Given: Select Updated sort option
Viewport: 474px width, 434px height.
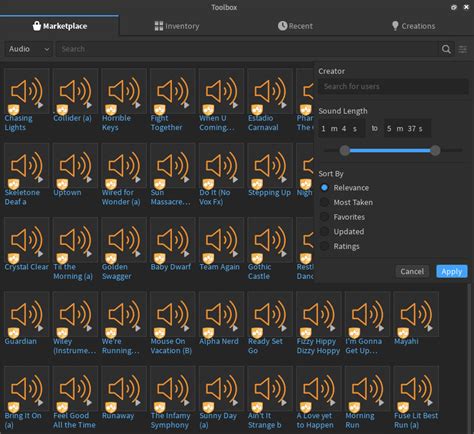Looking at the screenshot, I should pos(324,232).
